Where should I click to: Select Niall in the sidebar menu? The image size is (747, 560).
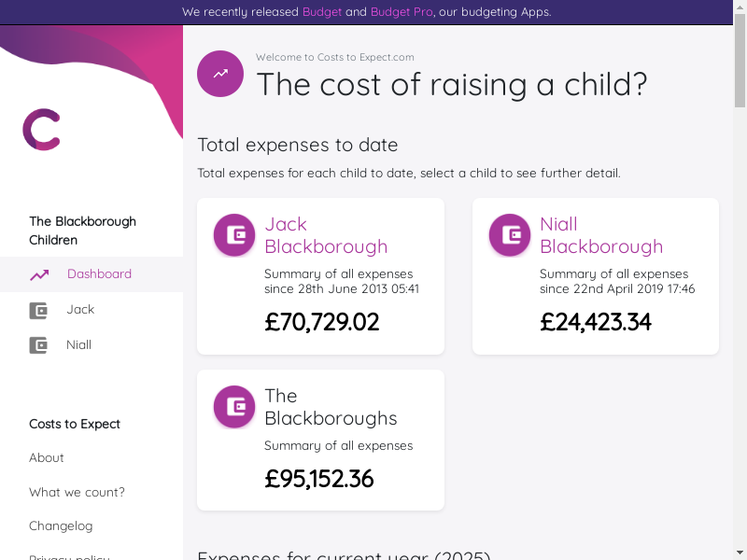79,345
